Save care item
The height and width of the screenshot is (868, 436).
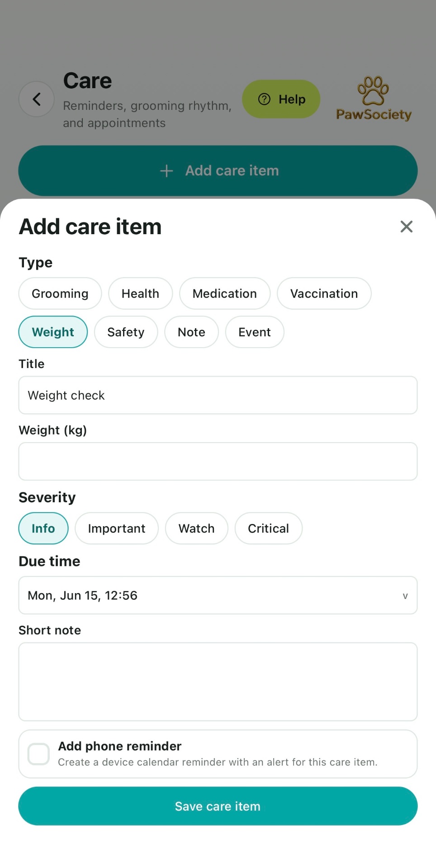point(218,806)
